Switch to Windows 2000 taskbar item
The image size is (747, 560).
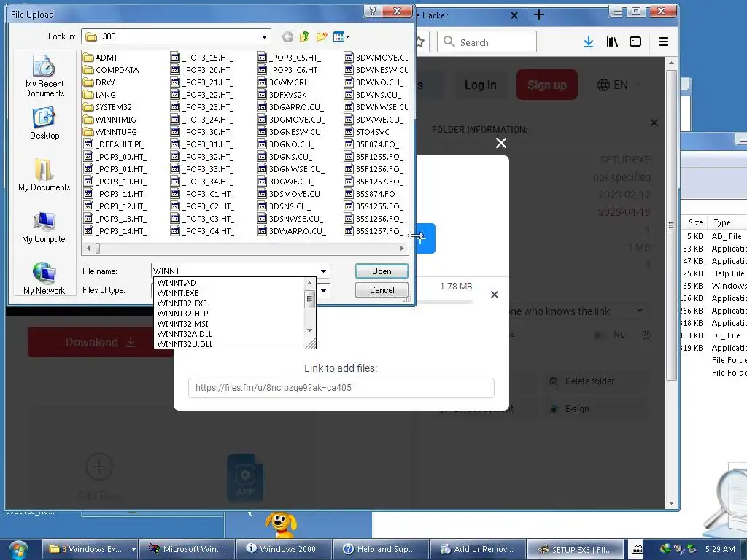click(x=286, y=549)
